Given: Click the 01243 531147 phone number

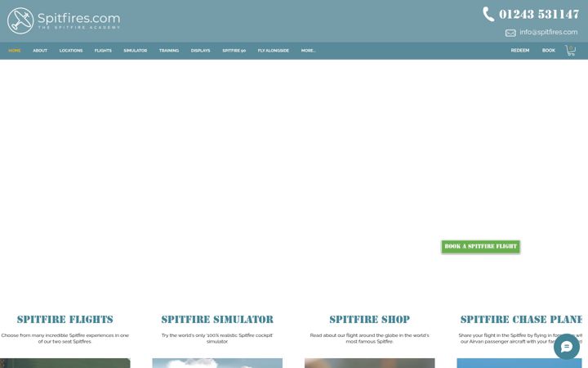Looking at the screenshot, I should coord(539,14).
